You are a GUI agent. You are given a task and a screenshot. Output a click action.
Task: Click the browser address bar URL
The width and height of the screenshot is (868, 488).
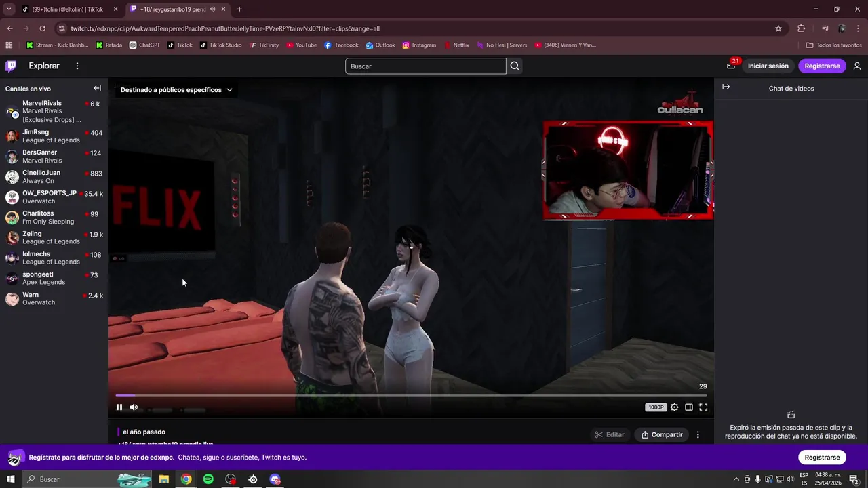pos(225,28)
